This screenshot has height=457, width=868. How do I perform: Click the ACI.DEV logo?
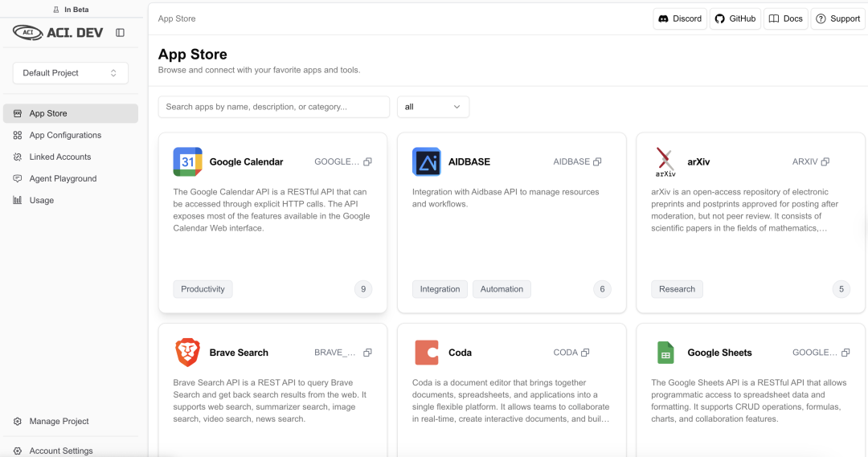pyautogui.click(x=58, y=33)
